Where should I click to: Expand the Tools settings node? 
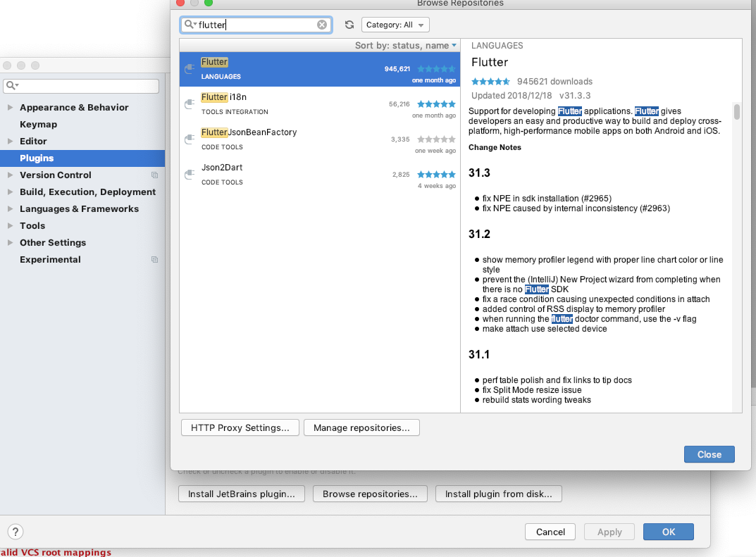pyautogui.click(x=10, y=225)
